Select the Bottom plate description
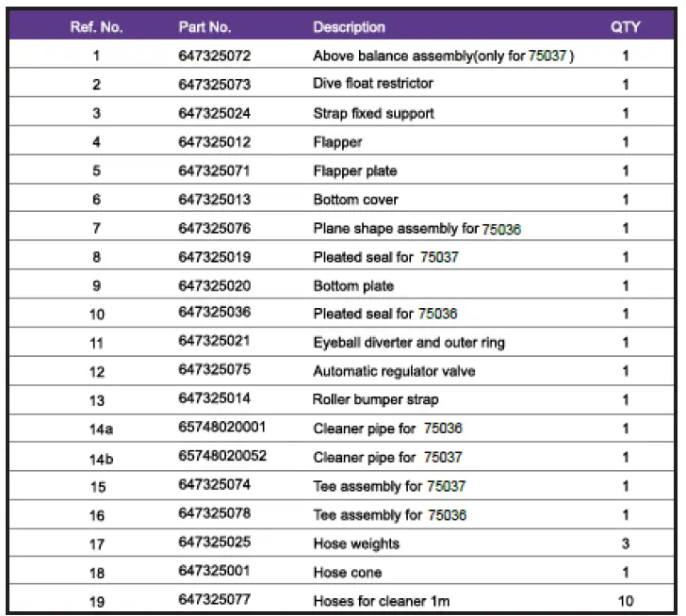Screen dimensions: 686x616 (353, 285)
